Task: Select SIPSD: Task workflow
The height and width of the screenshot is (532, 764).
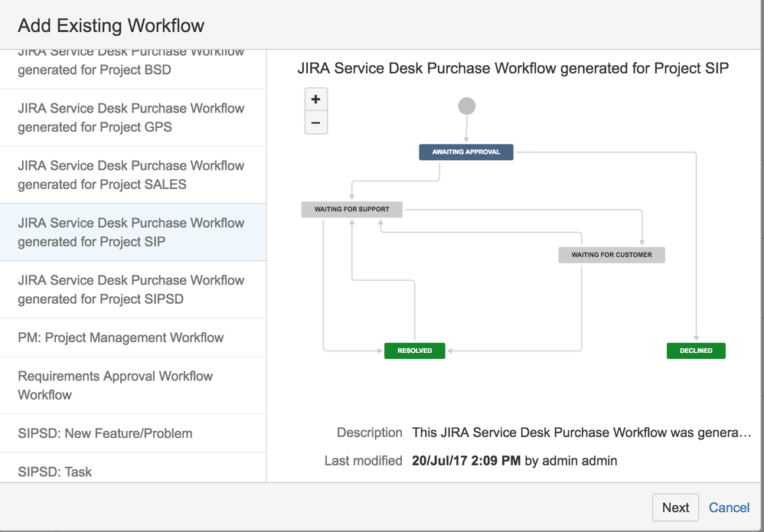Action: [x=132, y=468]
